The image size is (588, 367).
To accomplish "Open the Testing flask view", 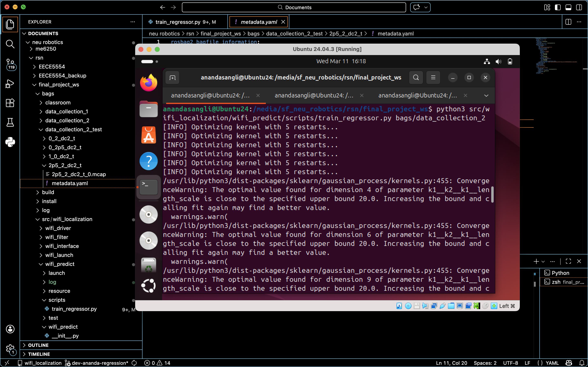I will [x=10, y=122].
